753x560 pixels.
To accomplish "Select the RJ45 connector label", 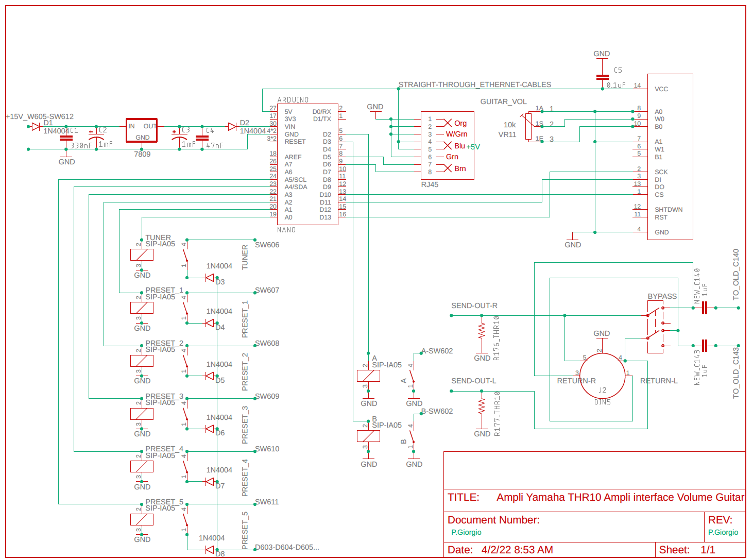I will point(430,184).
